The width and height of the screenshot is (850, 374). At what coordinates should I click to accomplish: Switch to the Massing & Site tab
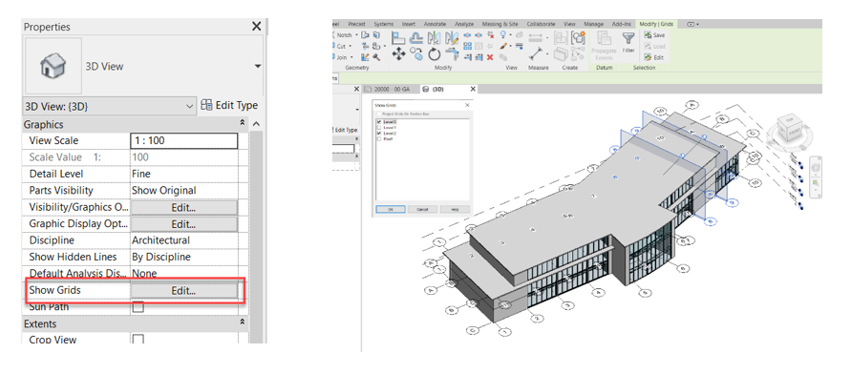point(500,24)
